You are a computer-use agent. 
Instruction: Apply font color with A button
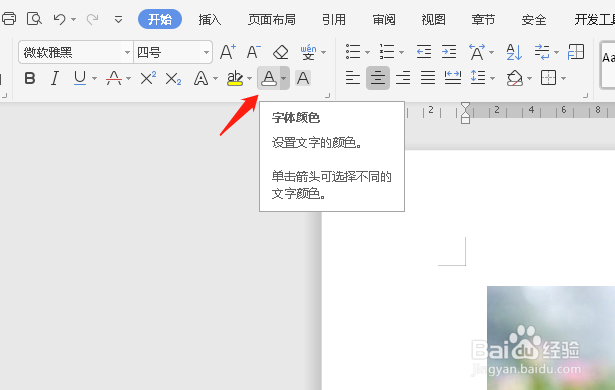[x=269, y=78]
